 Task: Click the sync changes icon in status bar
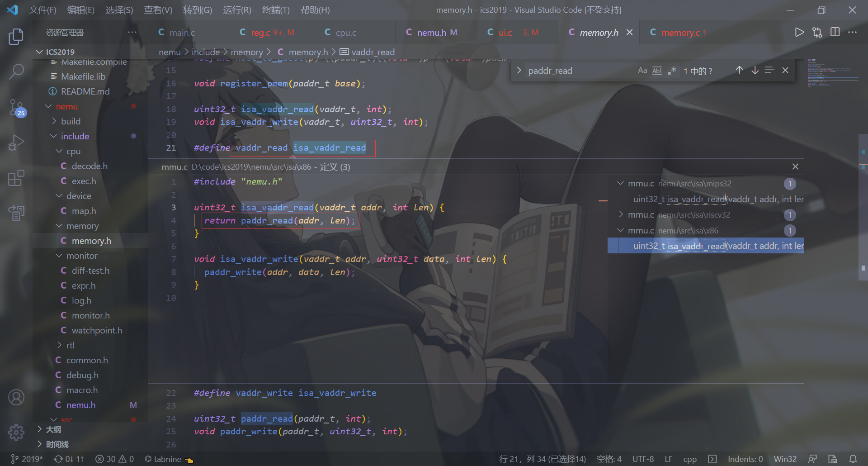click(69, 459)
